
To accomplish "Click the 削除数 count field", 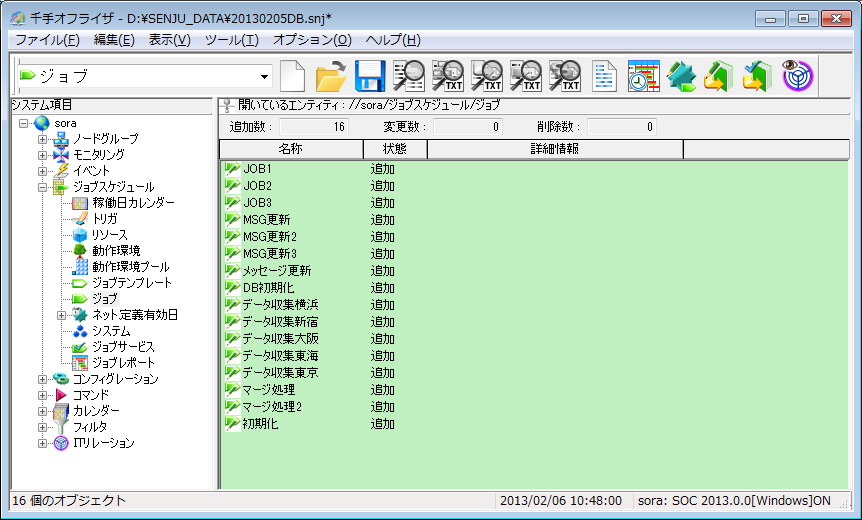I will coord(622,127).
